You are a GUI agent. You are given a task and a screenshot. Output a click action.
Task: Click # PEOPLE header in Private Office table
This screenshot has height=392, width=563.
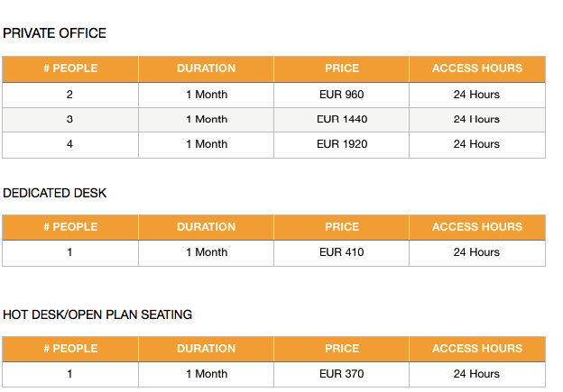click(70, 68)
